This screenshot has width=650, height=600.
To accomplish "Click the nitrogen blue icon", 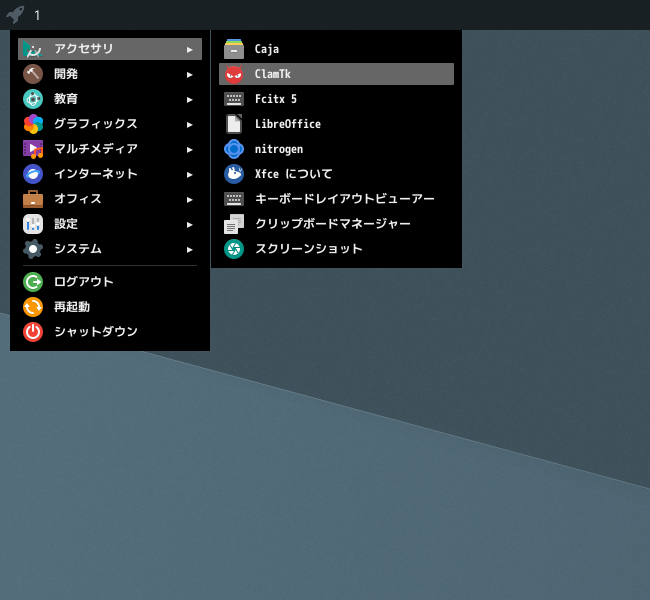I will 234,149.
